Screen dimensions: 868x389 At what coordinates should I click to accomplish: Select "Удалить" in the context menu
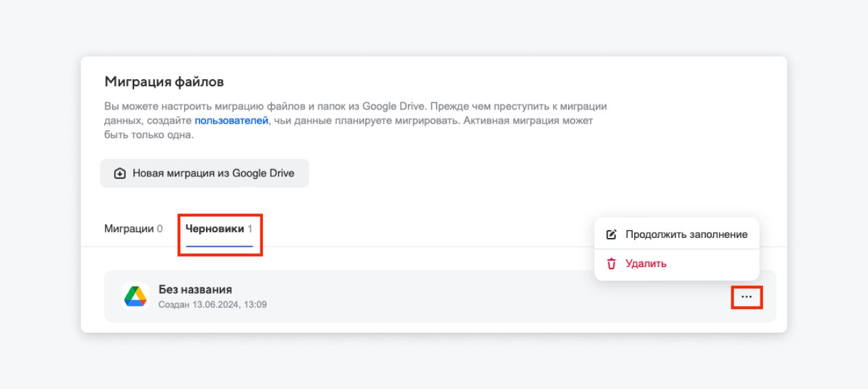point(645,263)
